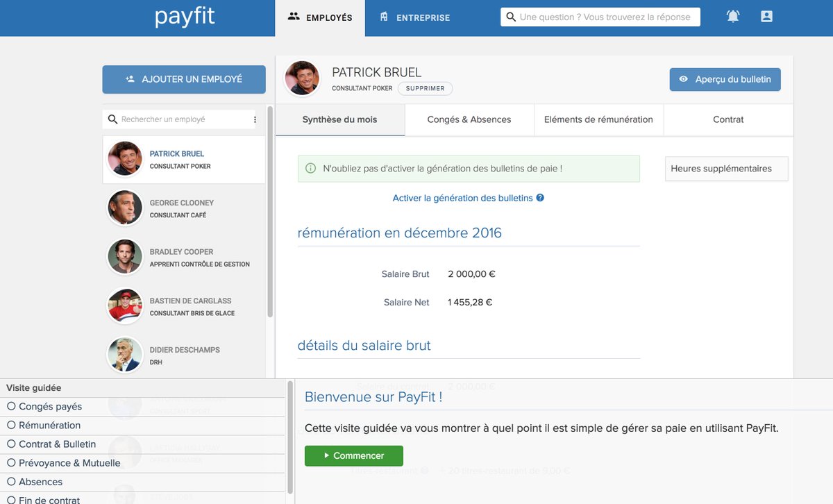Select Patrick Bruel's avatar in the employee list

[125, 159]
